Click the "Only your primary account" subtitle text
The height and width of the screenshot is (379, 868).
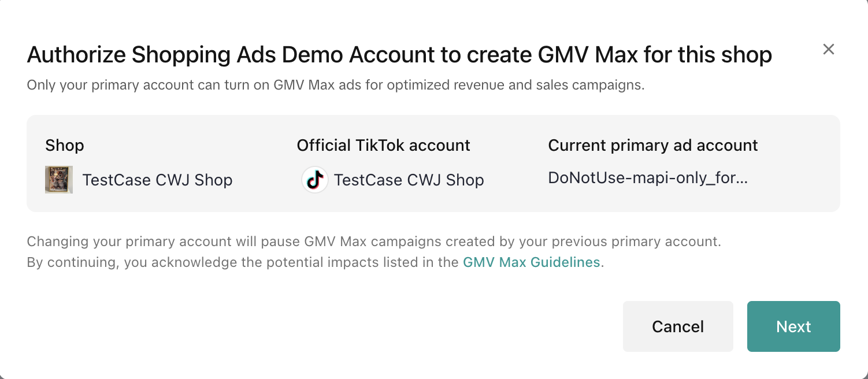(335, 86)
